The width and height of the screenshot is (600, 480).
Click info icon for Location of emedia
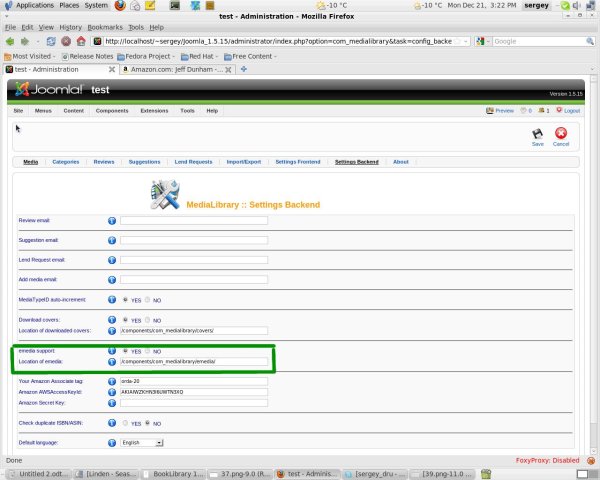click(x=112, y=362)
